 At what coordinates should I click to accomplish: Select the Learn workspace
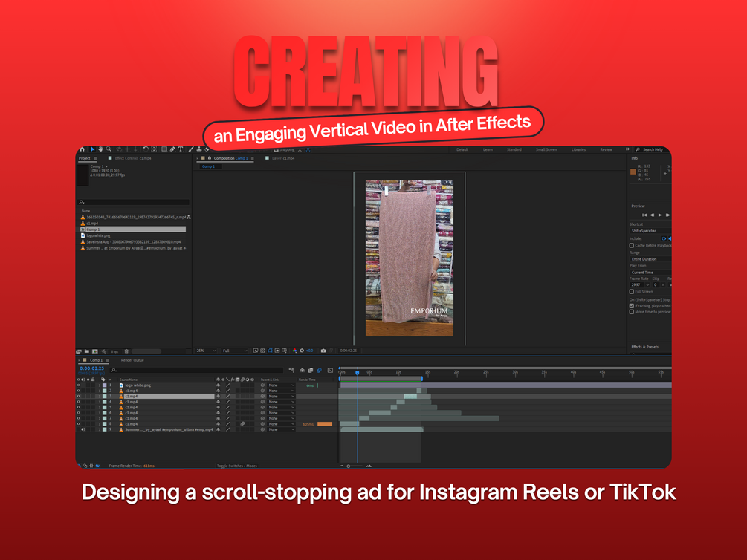(488, 149)
